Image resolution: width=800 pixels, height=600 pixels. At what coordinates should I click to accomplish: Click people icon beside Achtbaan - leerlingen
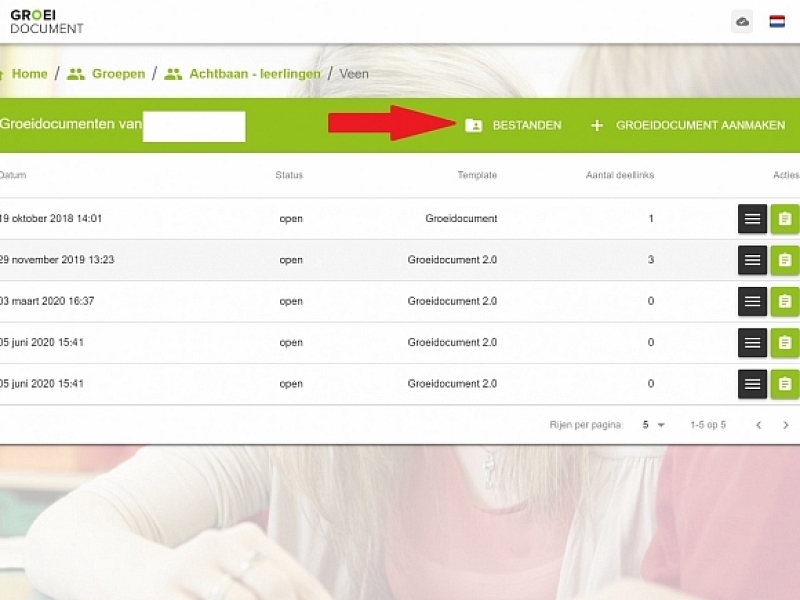[173, 74]
